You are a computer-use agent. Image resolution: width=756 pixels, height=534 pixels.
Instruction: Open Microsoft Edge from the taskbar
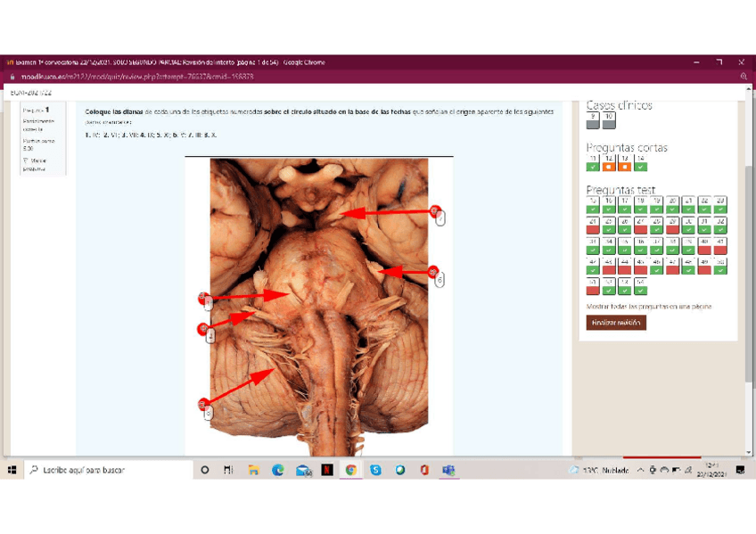point(278,470)
